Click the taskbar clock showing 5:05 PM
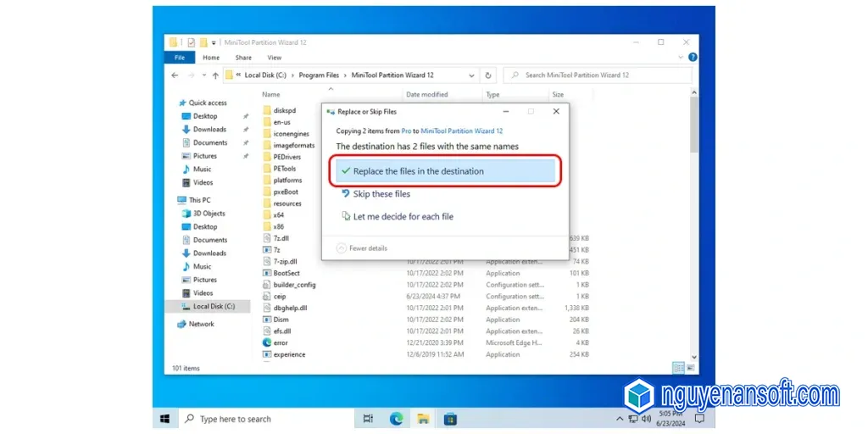The image size is (868, 434). point(670,419)
